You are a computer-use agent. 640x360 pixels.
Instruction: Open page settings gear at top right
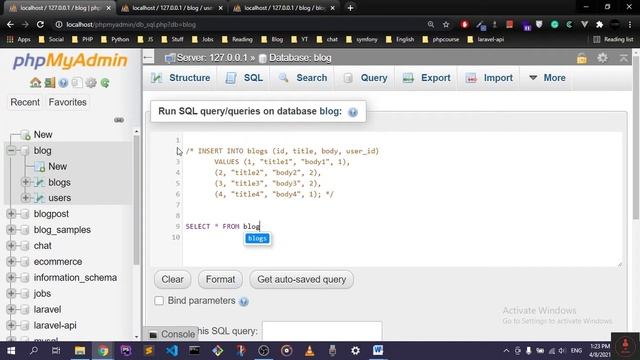point(602,58)
